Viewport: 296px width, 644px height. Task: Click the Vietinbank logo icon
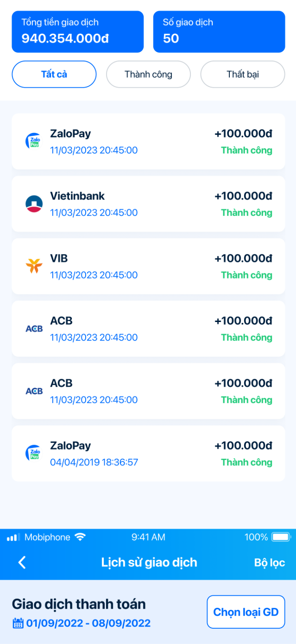(x=34, y=204)
